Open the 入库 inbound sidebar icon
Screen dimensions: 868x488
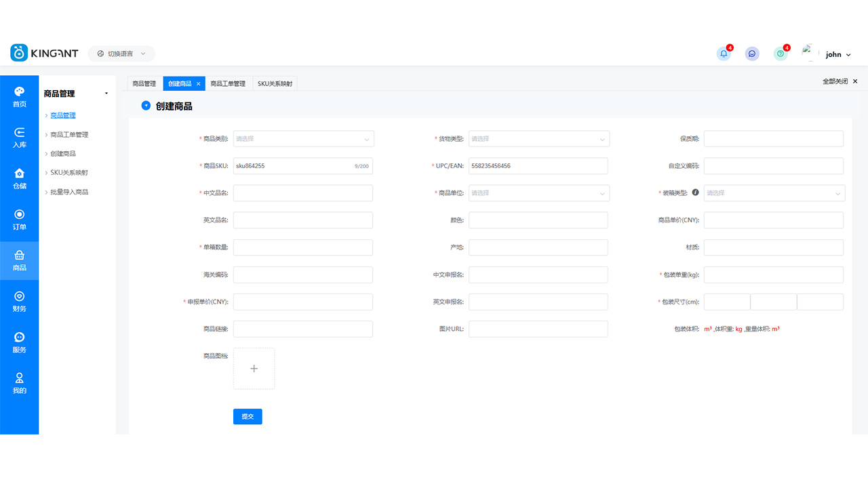tap(19, 137)
